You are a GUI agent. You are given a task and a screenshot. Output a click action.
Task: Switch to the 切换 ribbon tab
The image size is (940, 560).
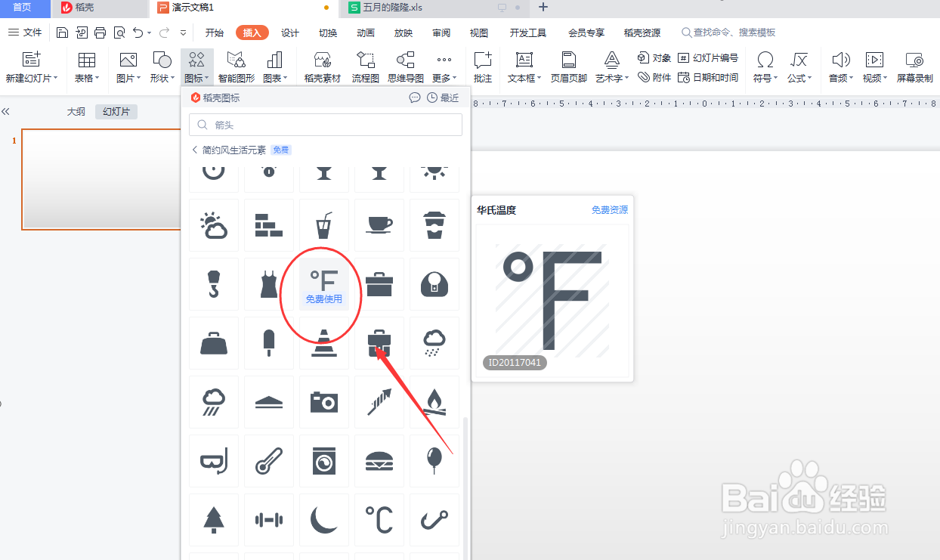[x=328, y=32]
